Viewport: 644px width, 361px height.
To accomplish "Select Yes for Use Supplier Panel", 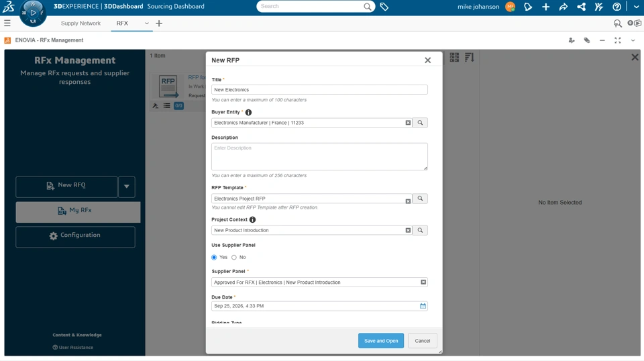I will [214, 258].
